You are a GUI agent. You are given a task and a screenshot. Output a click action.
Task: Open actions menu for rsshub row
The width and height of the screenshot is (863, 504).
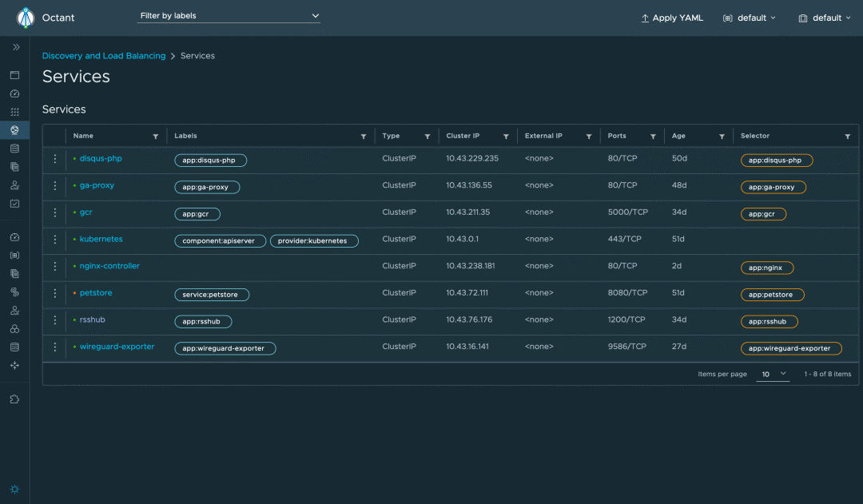pyautogui.click(x=54, y=319)
